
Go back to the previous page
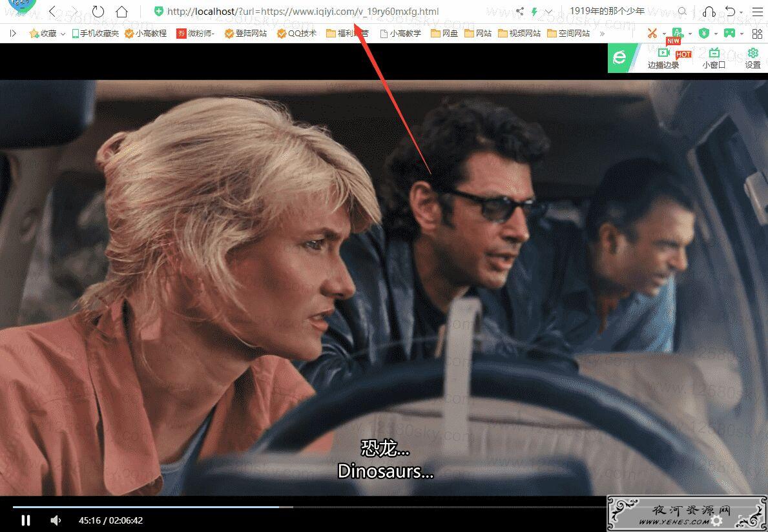[52, 11]
